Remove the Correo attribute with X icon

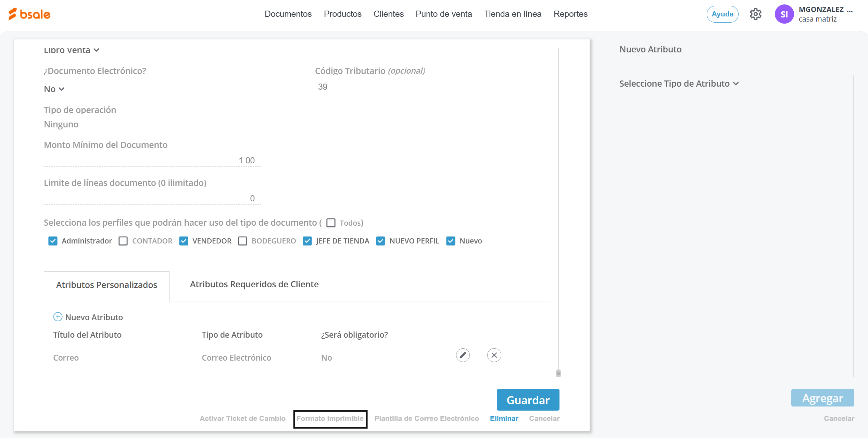(494, 355)
